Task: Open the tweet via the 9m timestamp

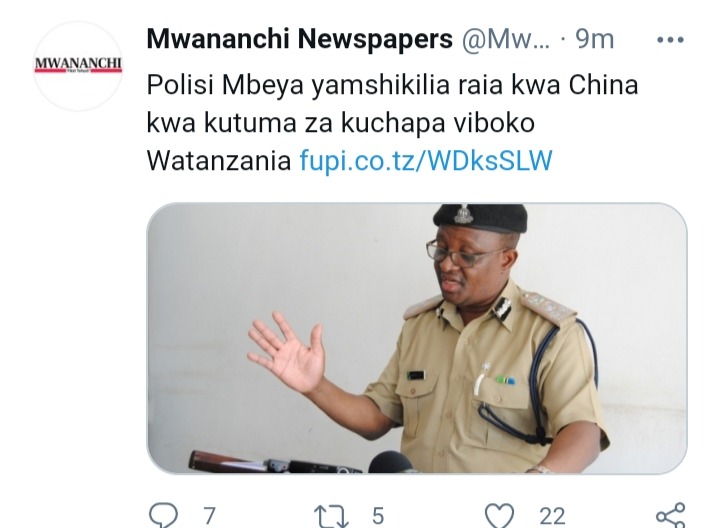Action: tap(595, 40)
